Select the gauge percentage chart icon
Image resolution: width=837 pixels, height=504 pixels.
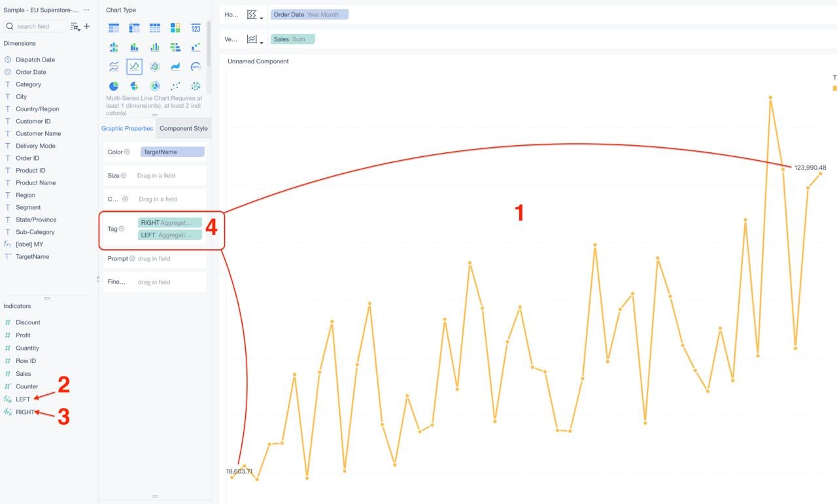click(196, 67)
